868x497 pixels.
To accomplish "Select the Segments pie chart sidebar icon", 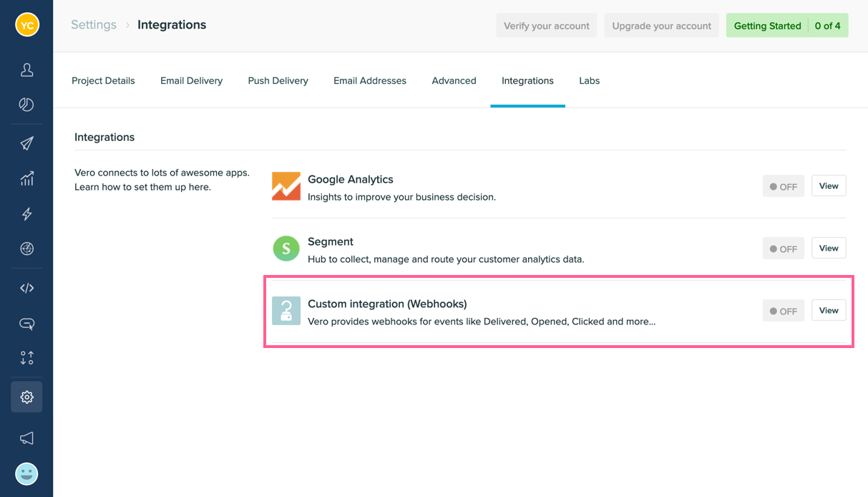I will [x=26, y=104].
